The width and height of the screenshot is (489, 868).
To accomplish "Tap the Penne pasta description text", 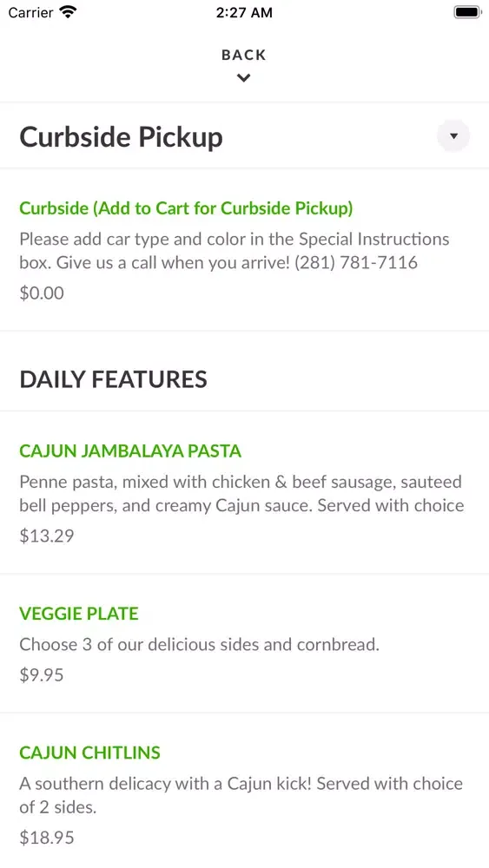I will [x=241, y=494].
